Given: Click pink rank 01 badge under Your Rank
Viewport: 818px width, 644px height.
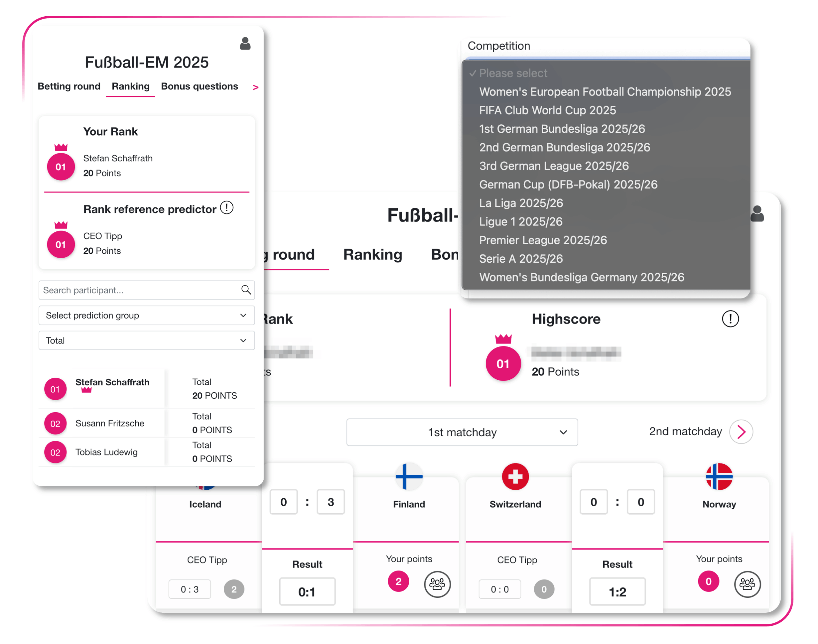Looking at the screenshot, I should [61, 167].
